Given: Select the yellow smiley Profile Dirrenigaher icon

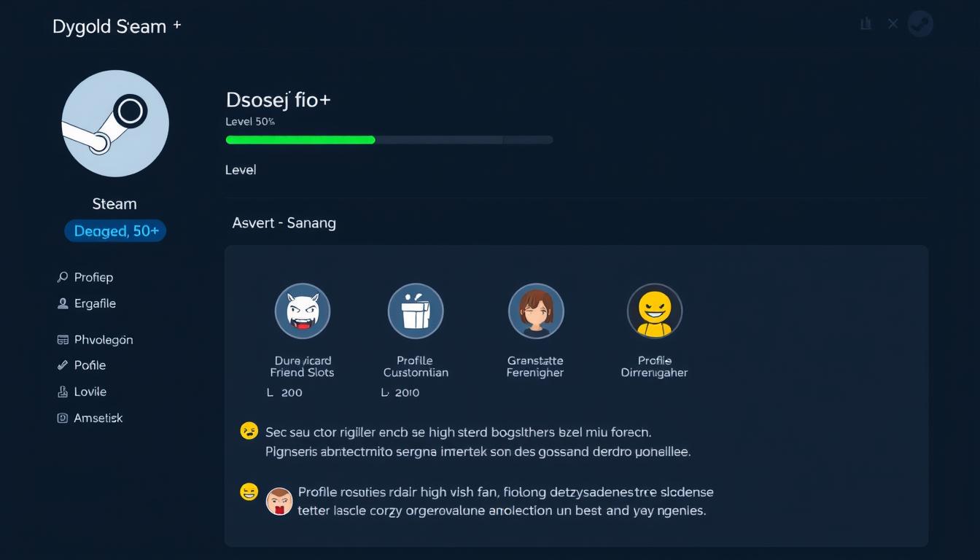Looking at the screenshot, I should coord(654,310).
